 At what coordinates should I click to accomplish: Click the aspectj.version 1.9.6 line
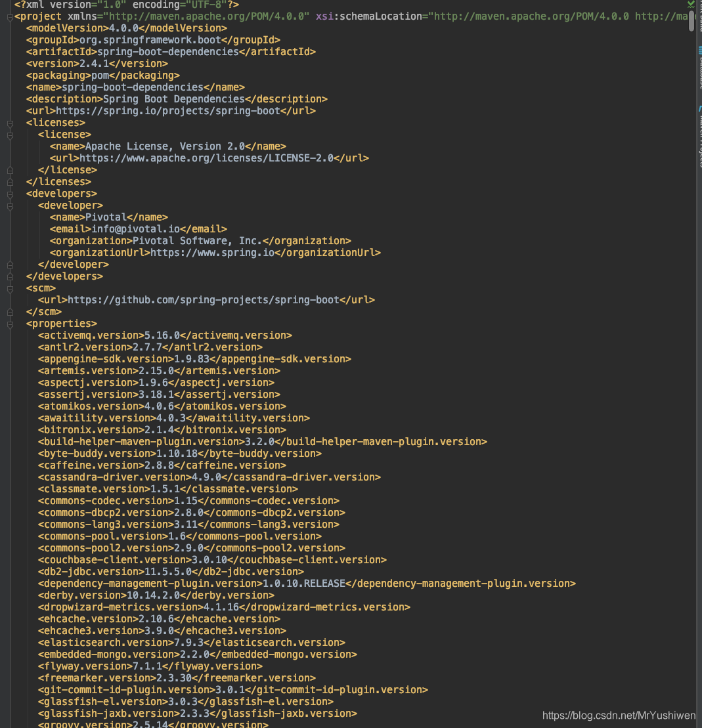(156, 383)
